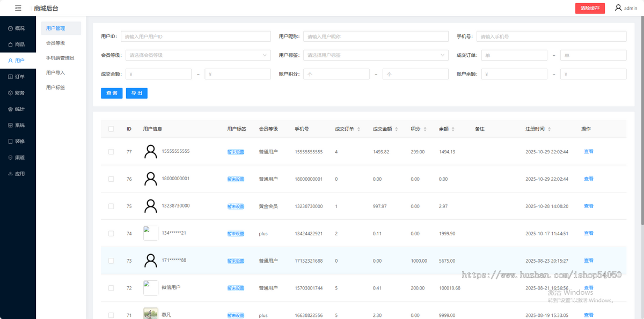The width and height of the screenshot is (644, 319).
Task: Sort the 积分 column ascending
Action: click(x=425, y=127)
